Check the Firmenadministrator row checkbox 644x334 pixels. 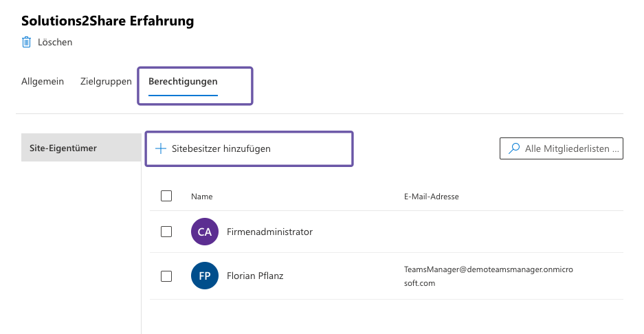tap(166, 232)
